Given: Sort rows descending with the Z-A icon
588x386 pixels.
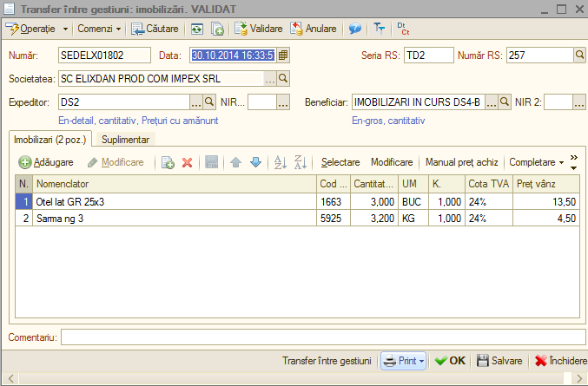Looking at the screenshot, I should click(x=301, y=162).
